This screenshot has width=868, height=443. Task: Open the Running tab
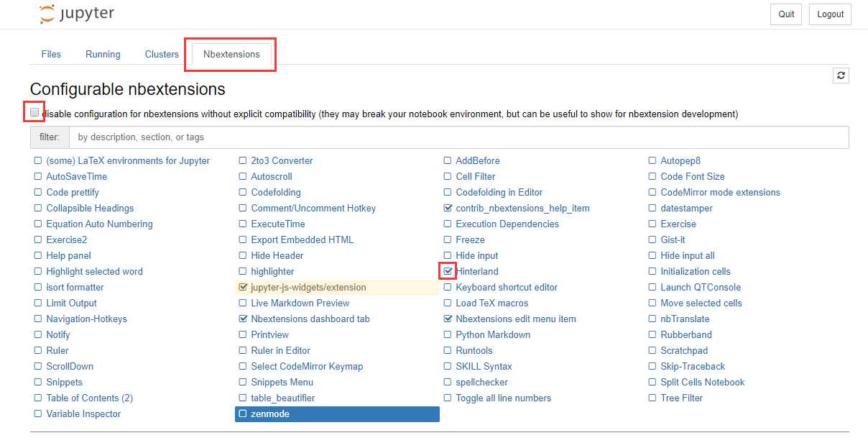pos(103,54)
